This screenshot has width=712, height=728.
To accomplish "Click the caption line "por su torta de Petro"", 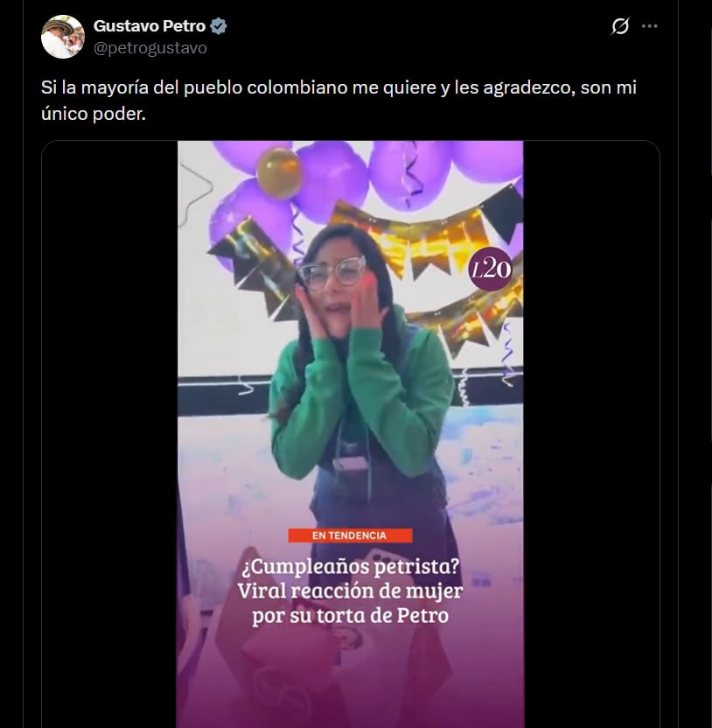I will click(x=350, y=616).
